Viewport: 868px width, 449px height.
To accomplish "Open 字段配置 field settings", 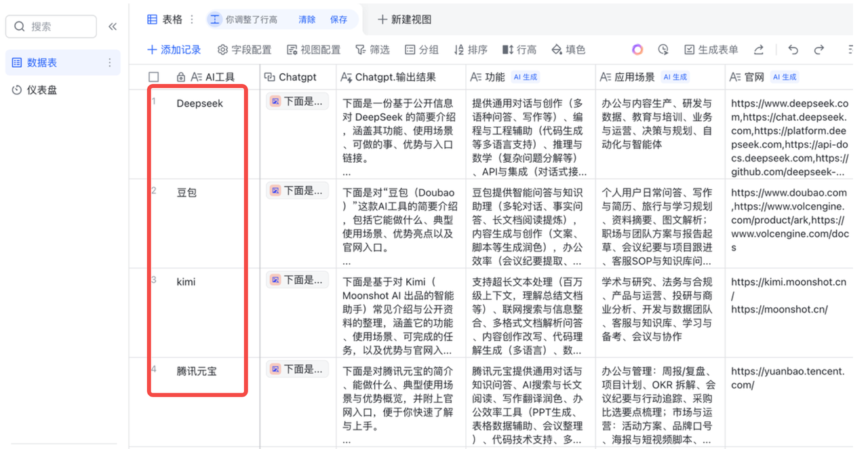I will (x=244, y=50).
